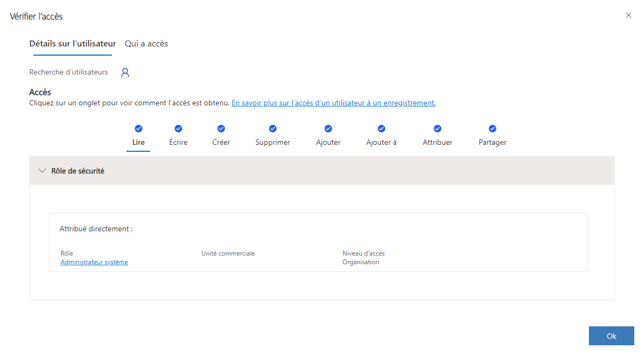Click the checkmark icon above Écrire
This screenshot has width=644, height=355.
(x=178, y=129)
